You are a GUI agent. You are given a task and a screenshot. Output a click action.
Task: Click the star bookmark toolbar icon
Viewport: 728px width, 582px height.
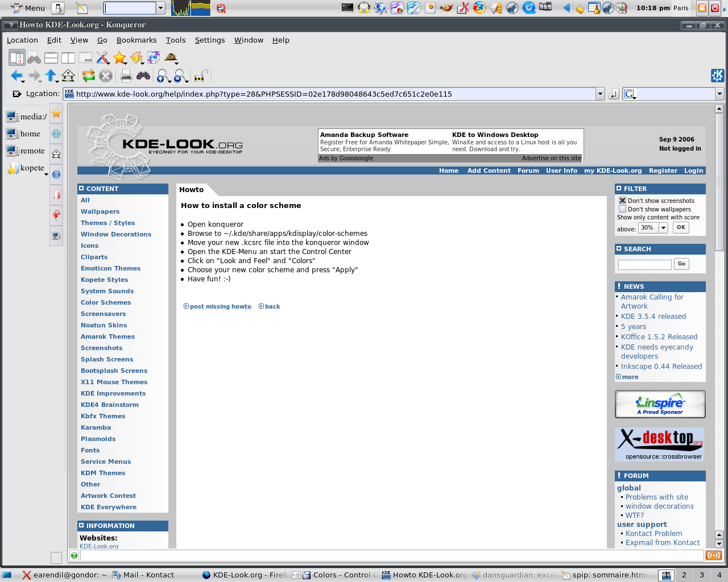(119, 57)
